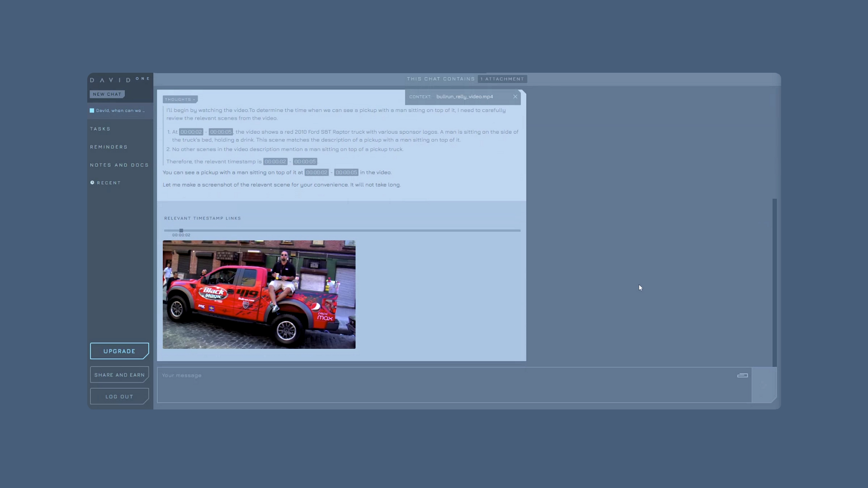Screen dimensions: 868x488
Task: Open the TASKS section
Action: pyautogui.click(x=100, y=129)
